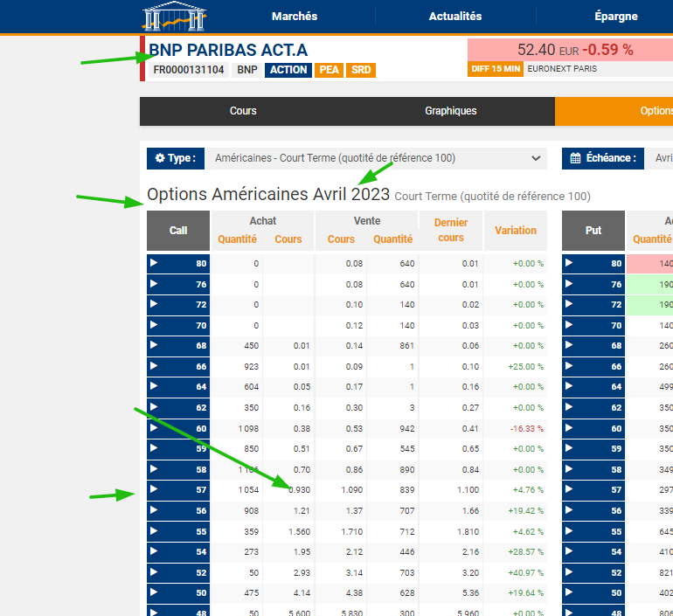
Task: Click the BNP PARIBAS ACT.A title
Action: tap(228, 50)
